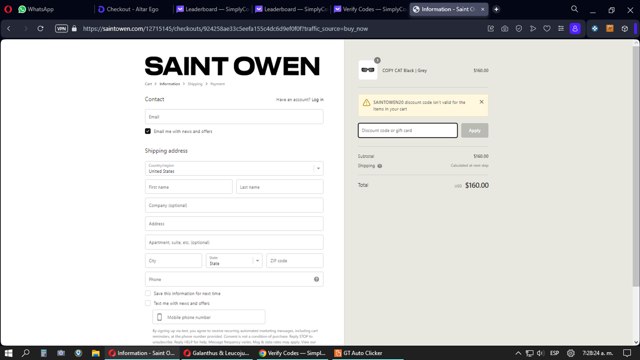640x360 pixels.
Task: Open the Opera menu logo
Action: pyautogui.click(x=8, y=9)
